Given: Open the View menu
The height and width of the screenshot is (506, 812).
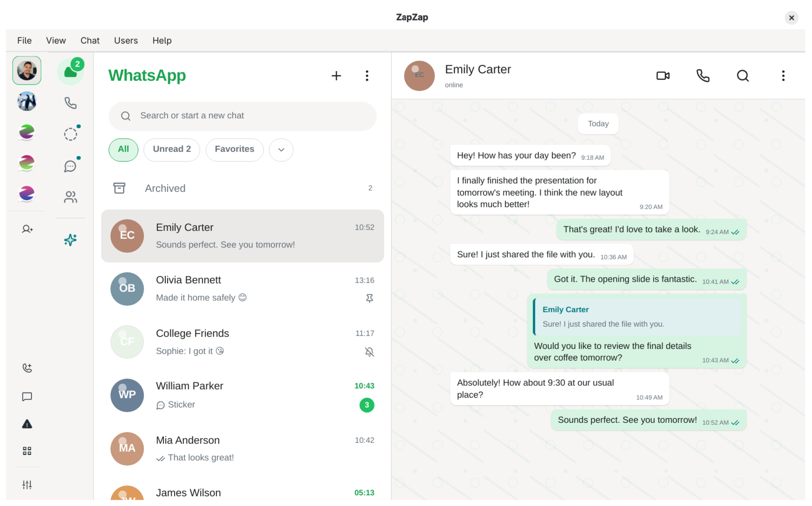Looking at the screenshot, I should 56,40.
